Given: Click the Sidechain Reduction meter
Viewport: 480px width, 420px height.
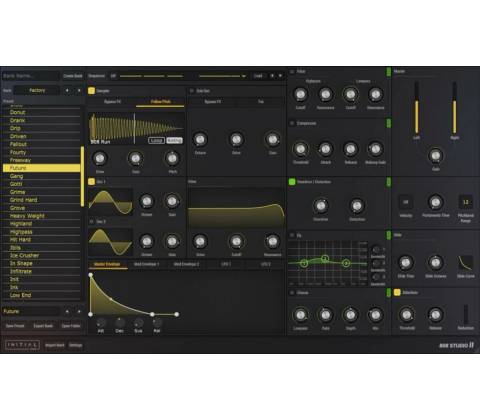Looking at the screenshot, I should 466,314.
